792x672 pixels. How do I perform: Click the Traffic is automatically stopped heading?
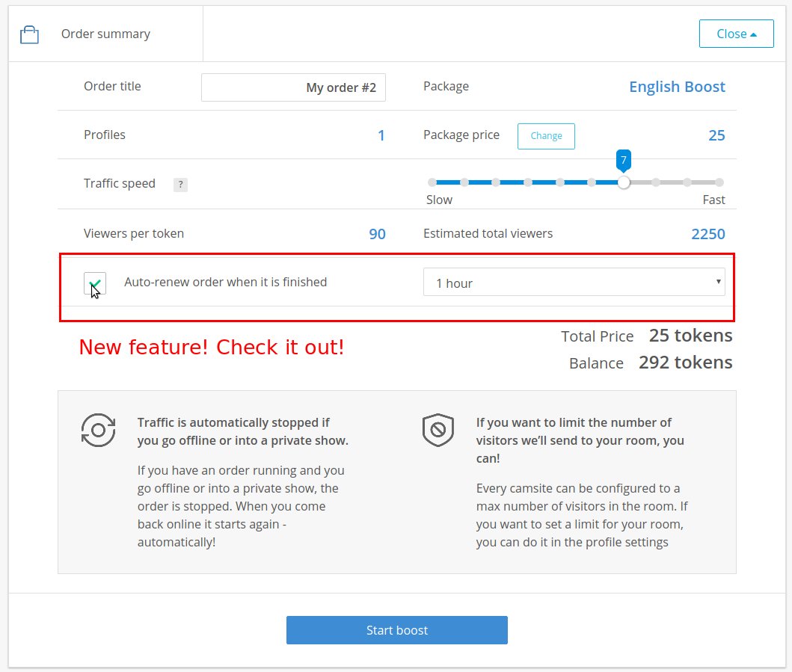coord(243,431)
